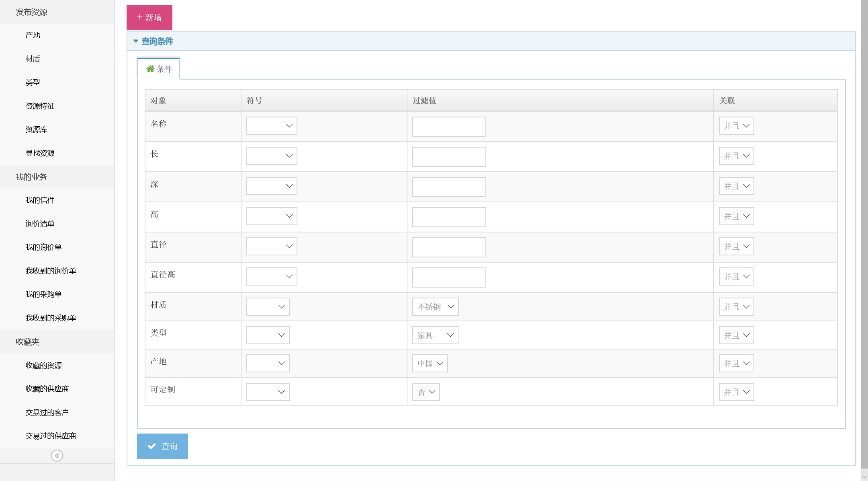Open 收藏夹 sidebar section
Screen dimensions: 868x481
tap(57, 342)
